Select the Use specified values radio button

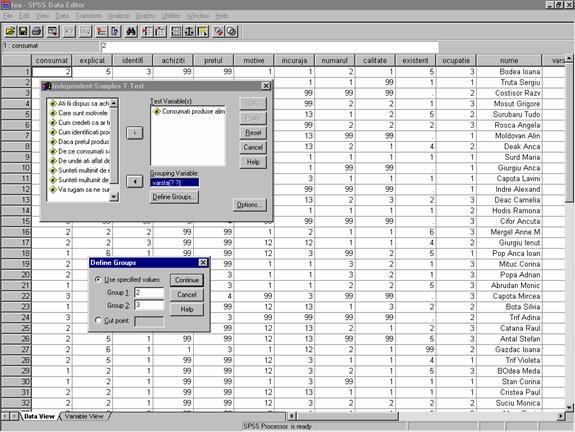(98, 279)
